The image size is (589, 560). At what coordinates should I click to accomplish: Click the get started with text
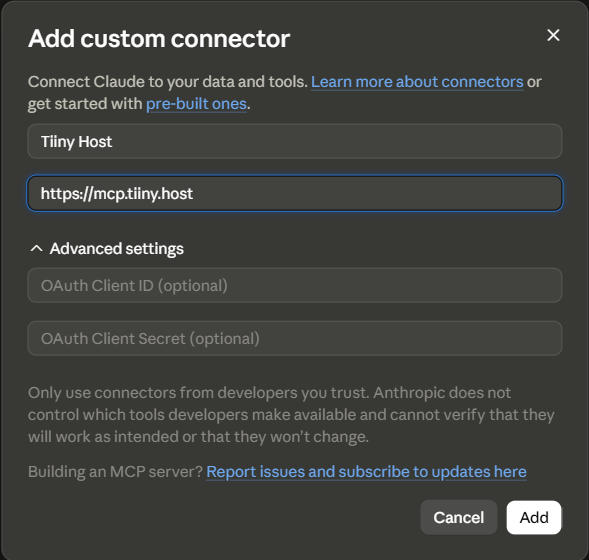click(85, 104)
